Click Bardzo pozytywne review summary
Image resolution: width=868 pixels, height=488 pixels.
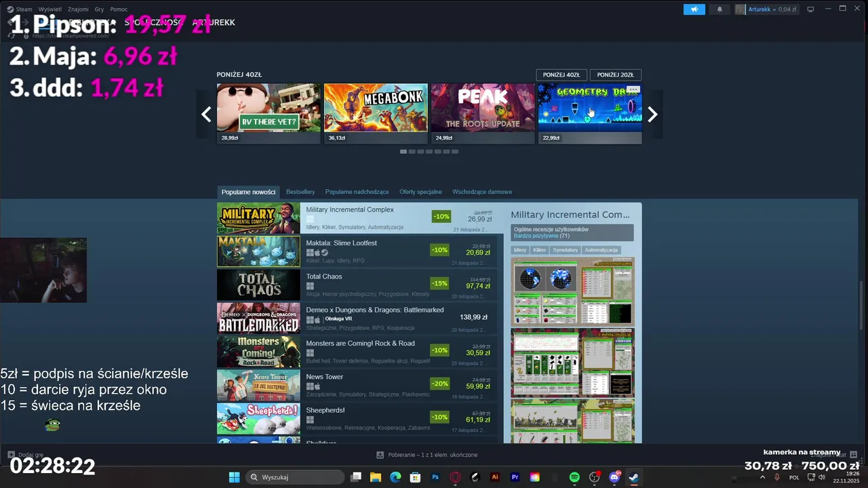[x=536, y=236]
